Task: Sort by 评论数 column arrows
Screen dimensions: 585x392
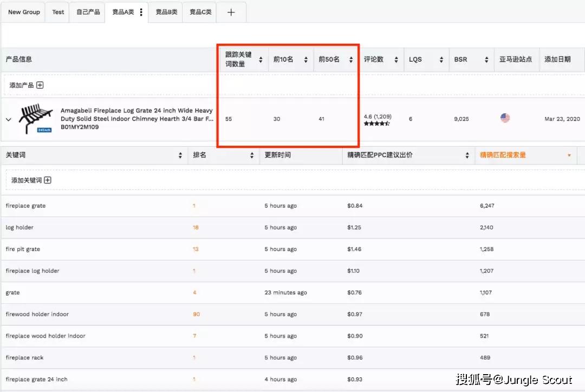Action: point(396,60)
